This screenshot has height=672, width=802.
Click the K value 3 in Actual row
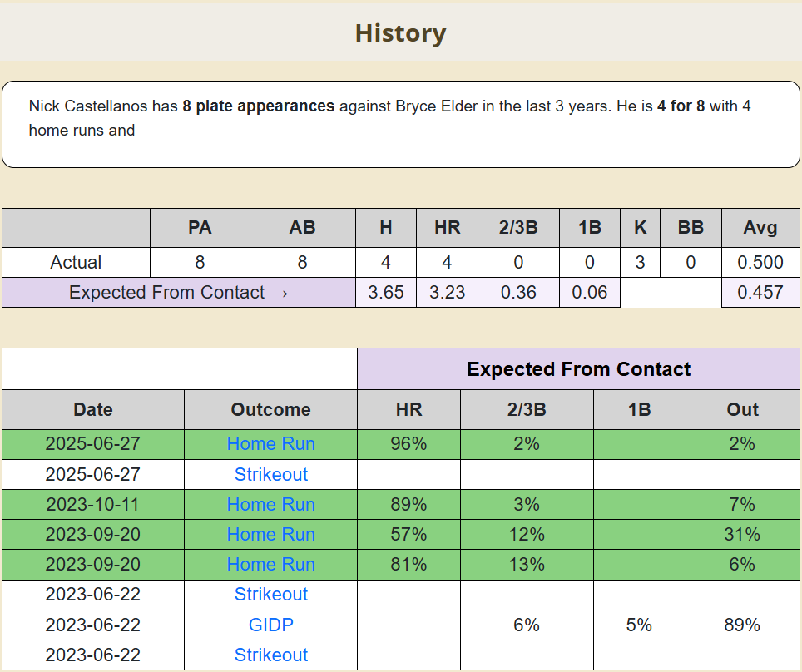(x=640, y=262)
